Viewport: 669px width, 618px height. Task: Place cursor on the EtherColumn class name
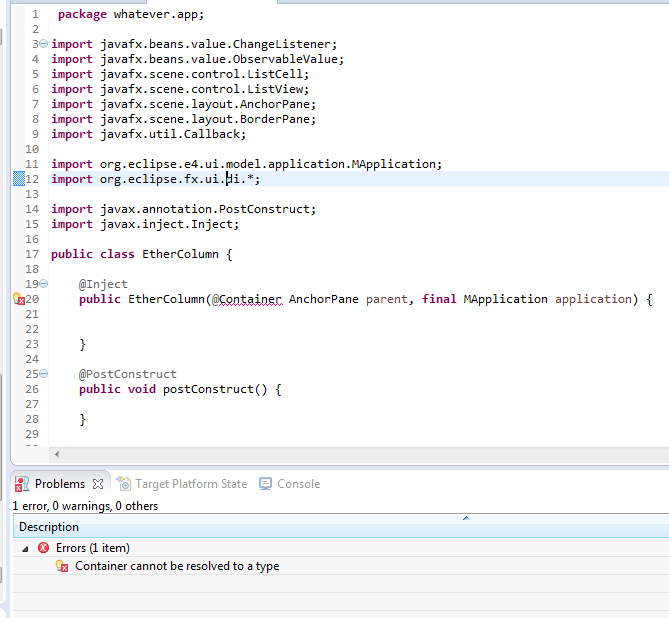[x=180, y=254]
